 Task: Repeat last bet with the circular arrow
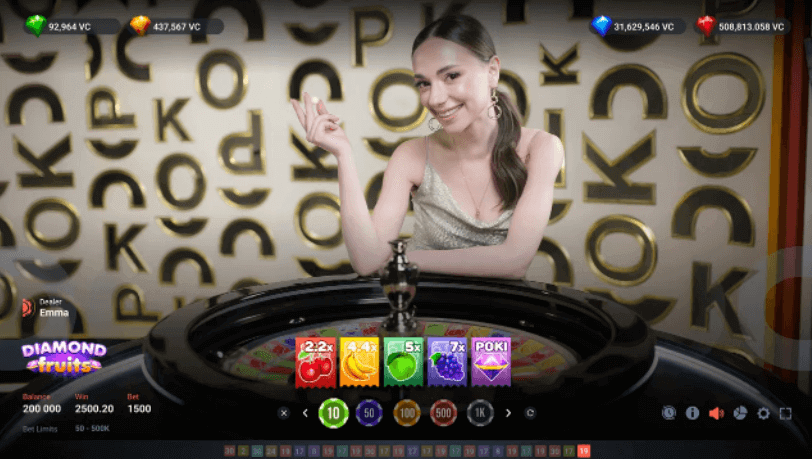(530, 413)
